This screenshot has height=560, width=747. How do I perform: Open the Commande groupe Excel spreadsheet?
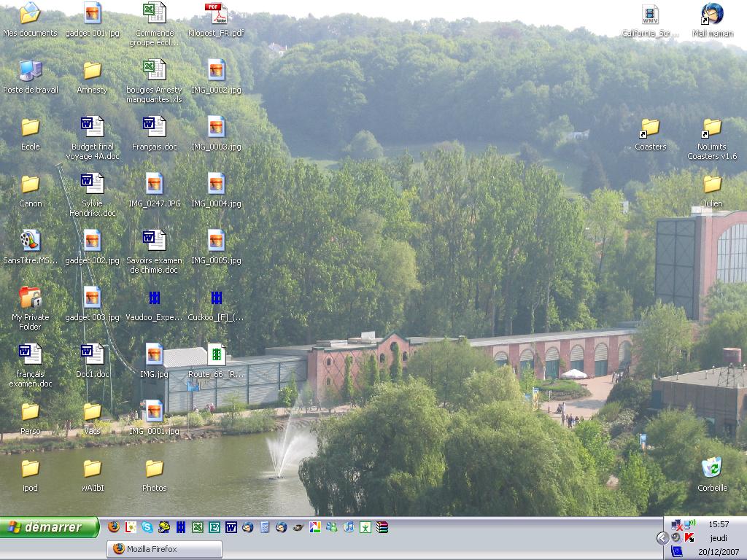pos(154,14)
